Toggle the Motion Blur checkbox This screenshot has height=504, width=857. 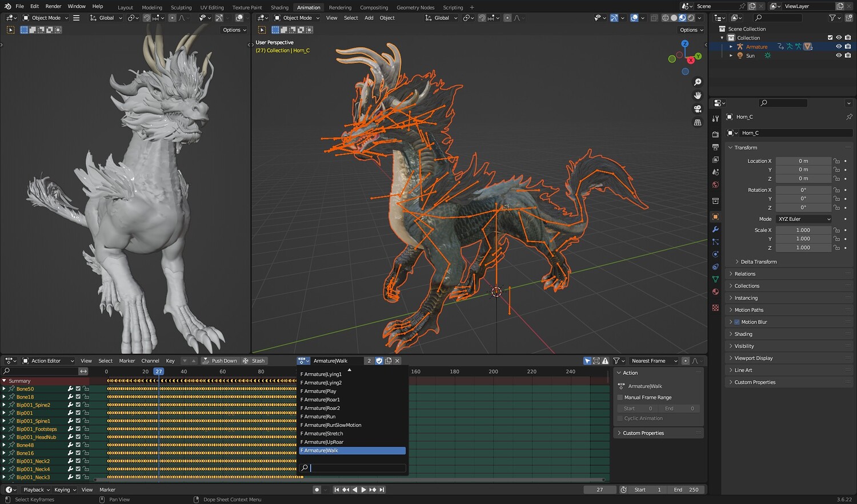(x=737, y=322)
